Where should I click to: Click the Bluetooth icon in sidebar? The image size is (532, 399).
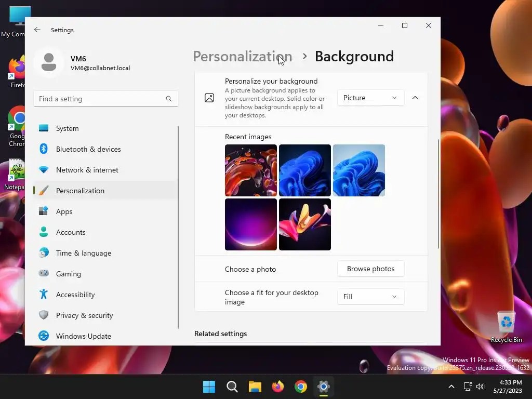[44, 149]
